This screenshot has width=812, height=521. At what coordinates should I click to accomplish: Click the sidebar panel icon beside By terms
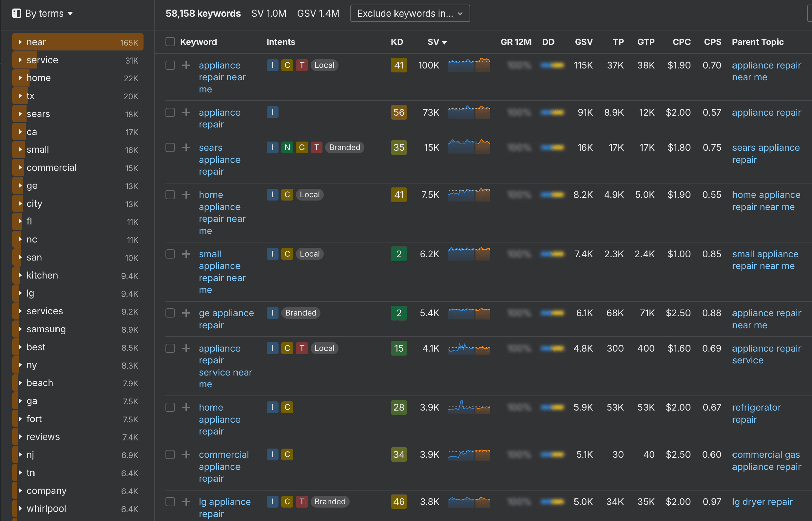tap(16, 14)
